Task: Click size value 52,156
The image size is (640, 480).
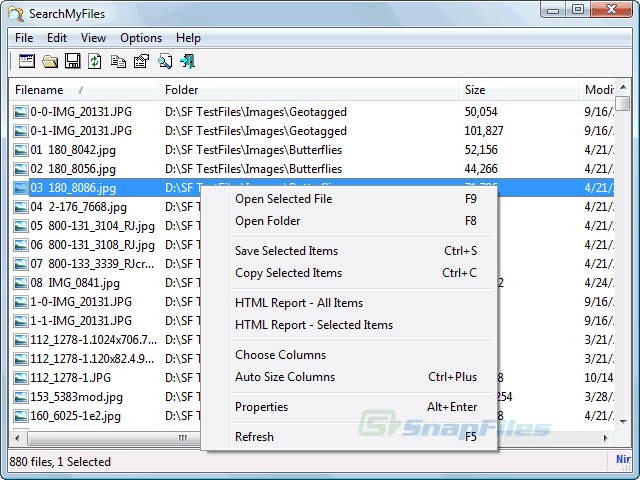Action: (481, 150)
